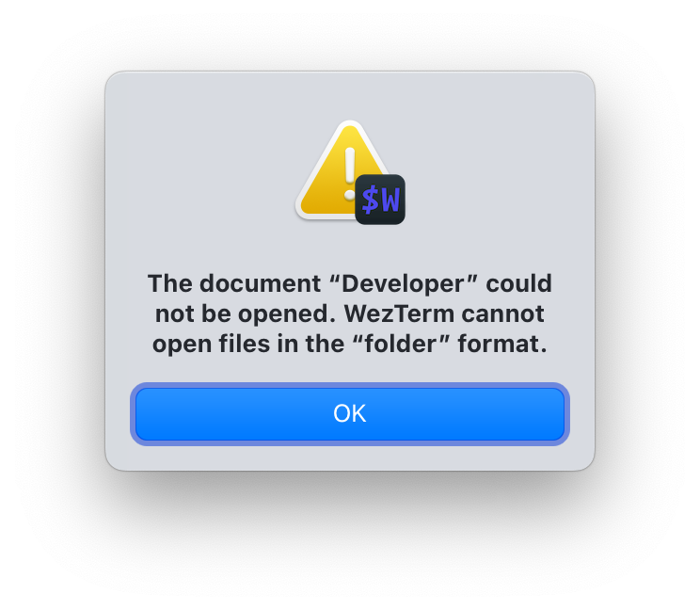700x610 pixels.
Task: Click the purple W letter in WezTerm badge
Action: click(390, 200)
